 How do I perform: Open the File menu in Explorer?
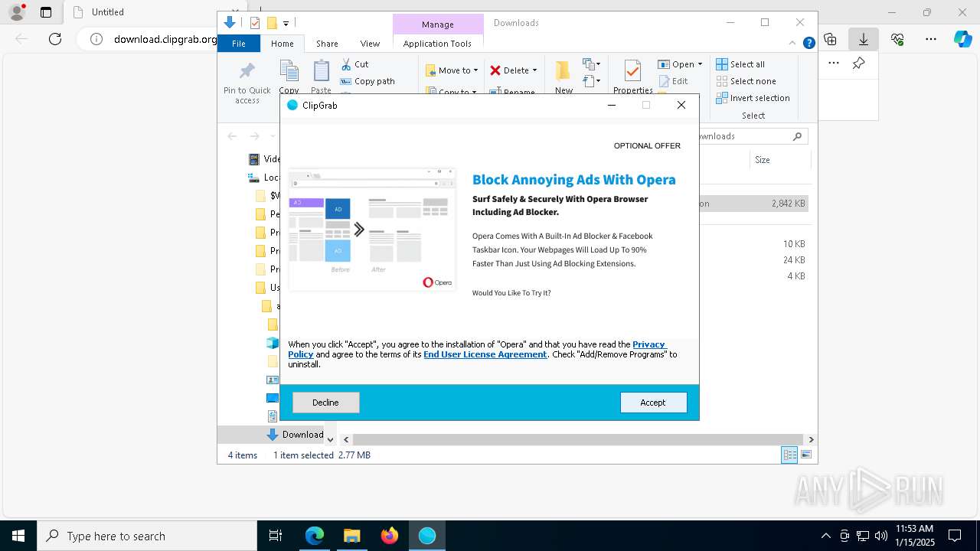pyautogui.click(x=239, y=44)
